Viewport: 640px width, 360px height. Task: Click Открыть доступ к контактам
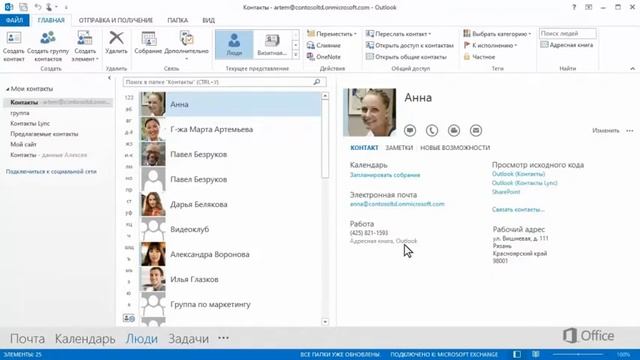(410, 45)
